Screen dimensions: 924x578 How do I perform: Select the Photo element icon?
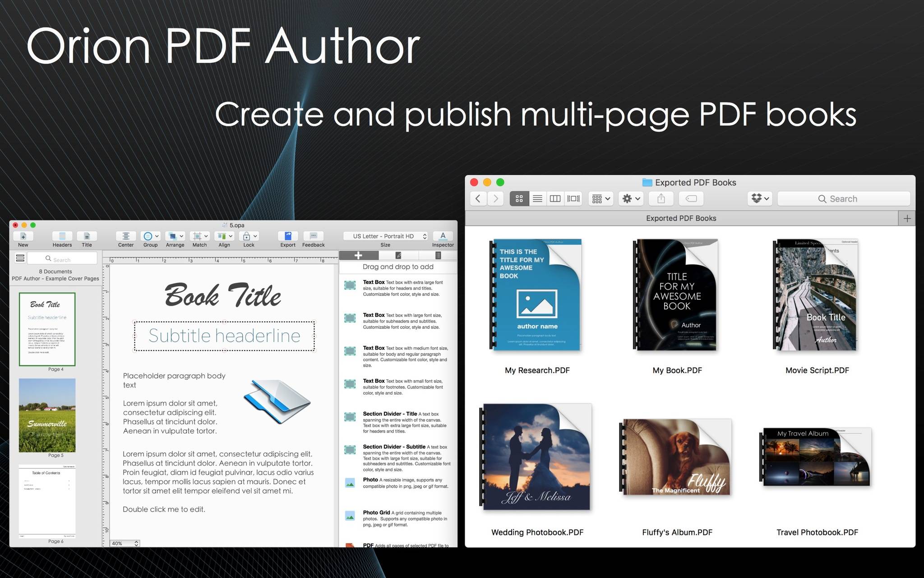[350, 483]
